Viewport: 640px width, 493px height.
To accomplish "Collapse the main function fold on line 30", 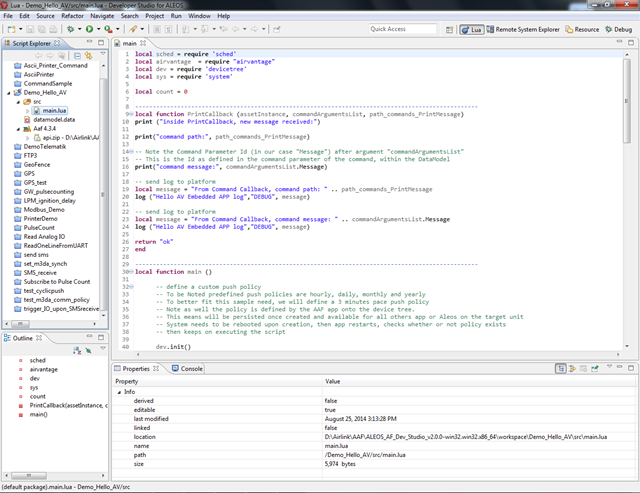I will [131, 272].
